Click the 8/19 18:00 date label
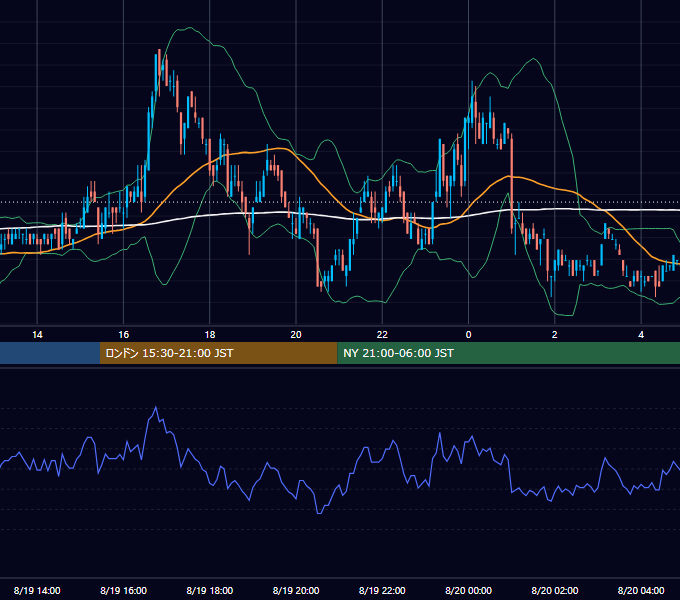The height and width of the screenshot is (600, 680). [x=210, y=590]
